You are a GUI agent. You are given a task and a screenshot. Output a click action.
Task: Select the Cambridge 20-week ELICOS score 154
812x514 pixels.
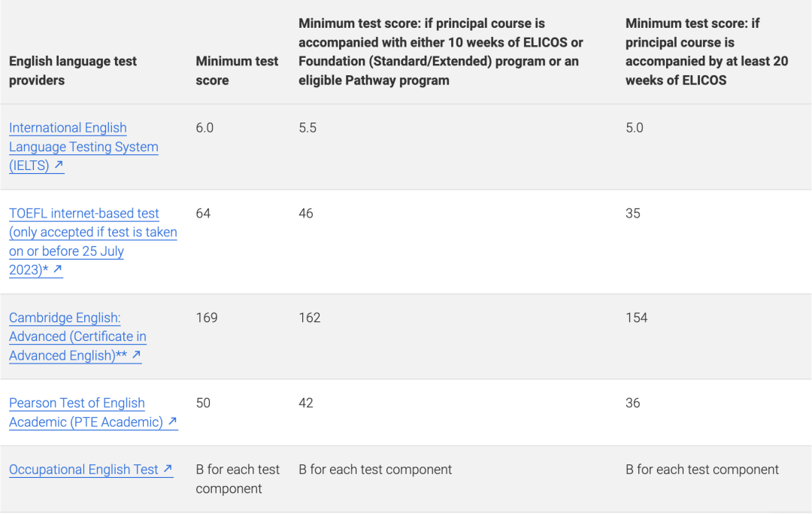(x=636, y=318)
